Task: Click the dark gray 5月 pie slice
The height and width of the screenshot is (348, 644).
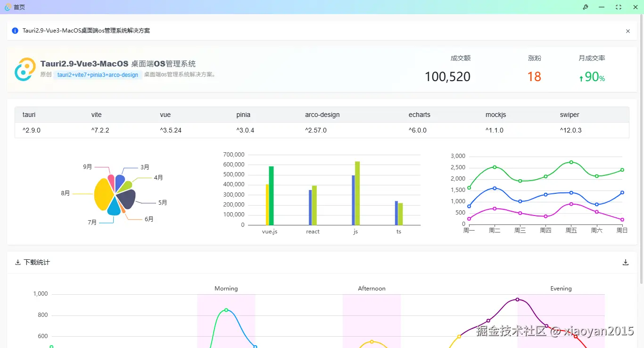Action: pyautogui.click(x=126, y=199)
